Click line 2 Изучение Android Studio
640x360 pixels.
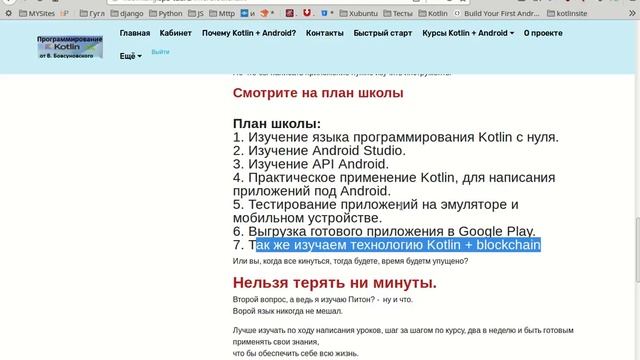click(319, 151)
